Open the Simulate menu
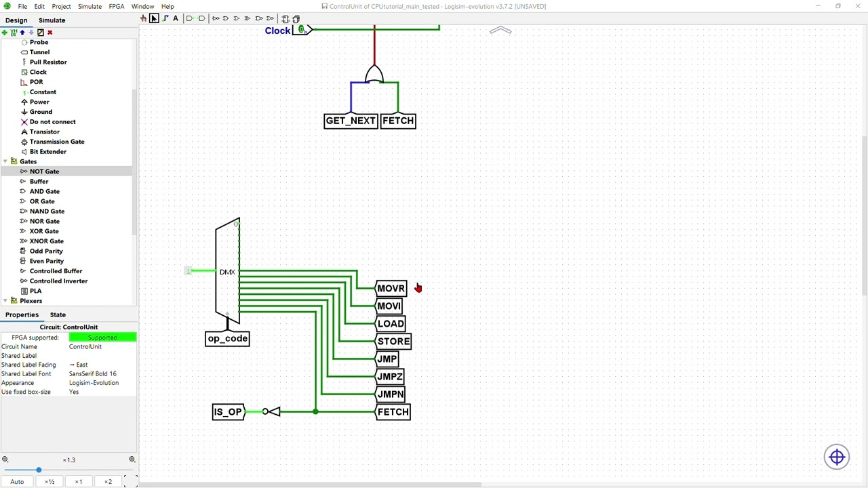The height and width of the screenshot is (488, 868). pos(90,6)
